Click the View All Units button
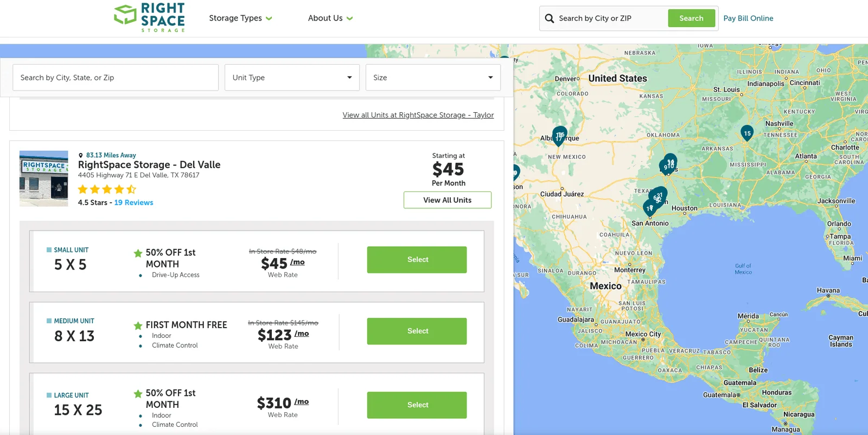The height and width of the screenshot is (435, 868). click(x=448, y=200)
